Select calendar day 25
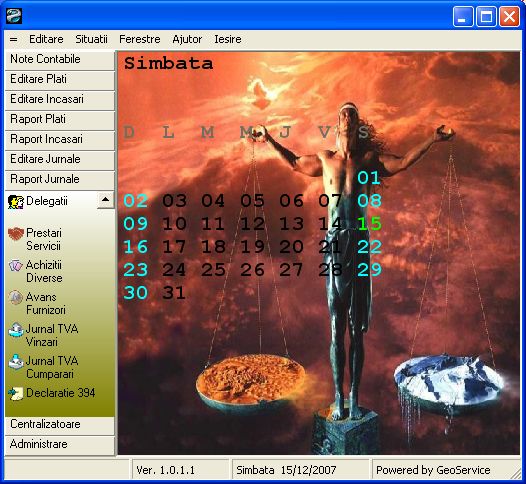This screenshot has width=526, height=484. click(x=213, y=270)
